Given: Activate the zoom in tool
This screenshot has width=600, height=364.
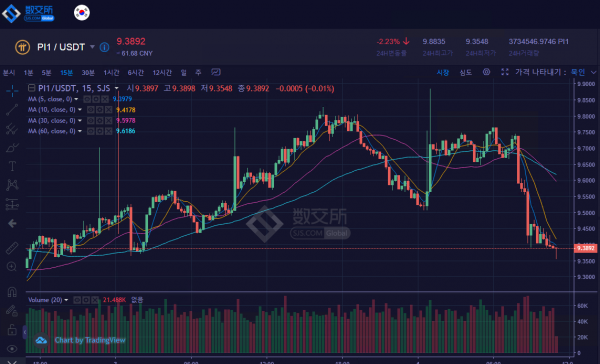Looking at the screenshot, I should [x=12, y=266].
